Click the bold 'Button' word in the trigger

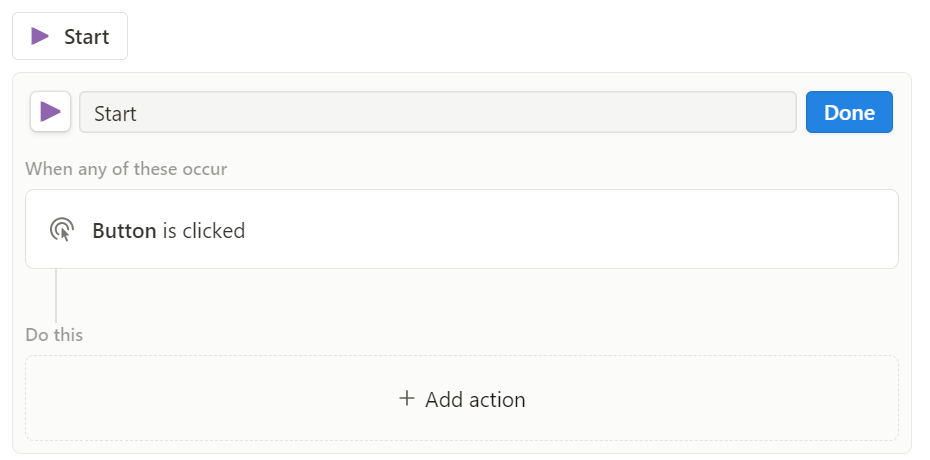125,230
